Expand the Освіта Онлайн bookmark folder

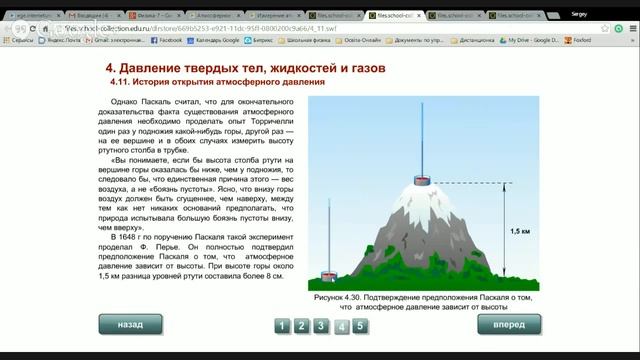(x=358, y=40)
